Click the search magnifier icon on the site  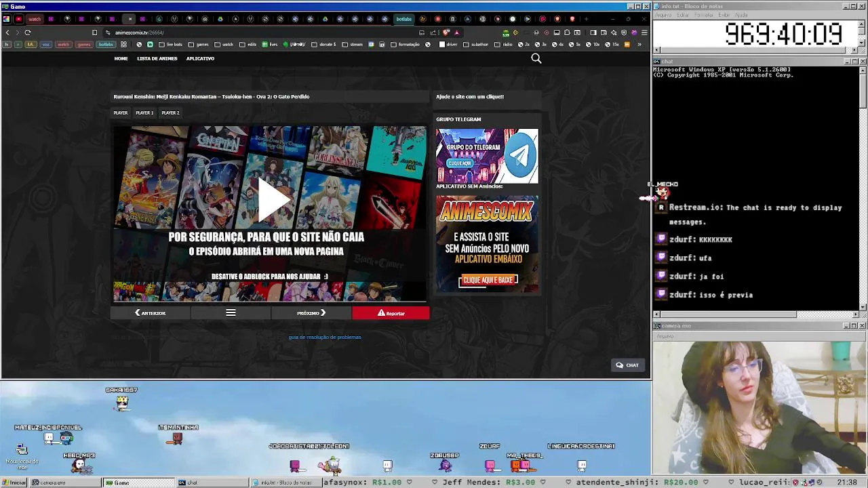pos(536,58)
